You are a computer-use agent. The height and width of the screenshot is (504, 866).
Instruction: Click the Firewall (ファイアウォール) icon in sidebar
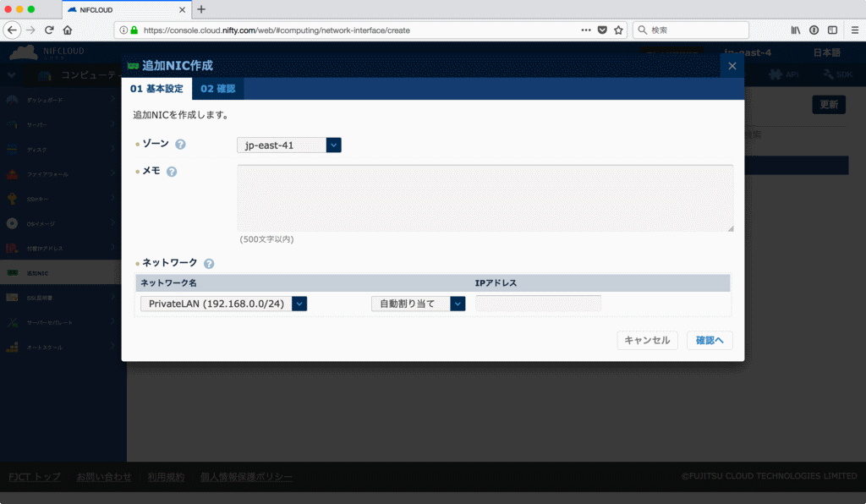coord(12,174)
